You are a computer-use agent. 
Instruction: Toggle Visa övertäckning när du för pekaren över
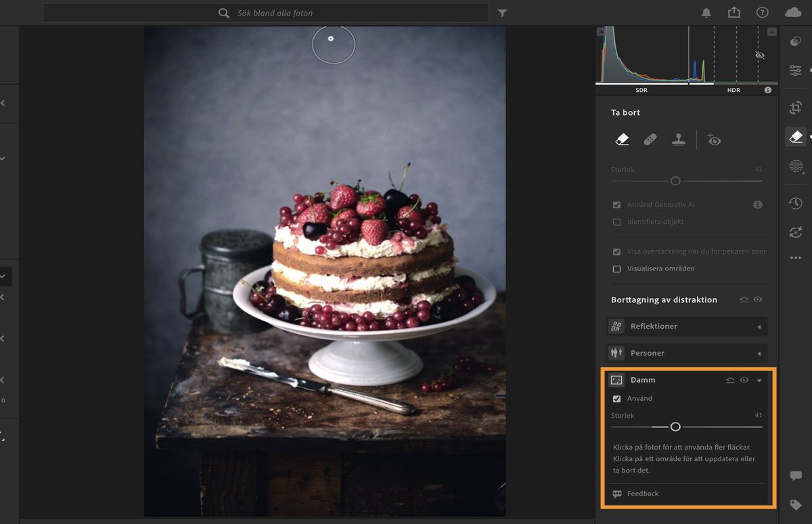point(616,252)
